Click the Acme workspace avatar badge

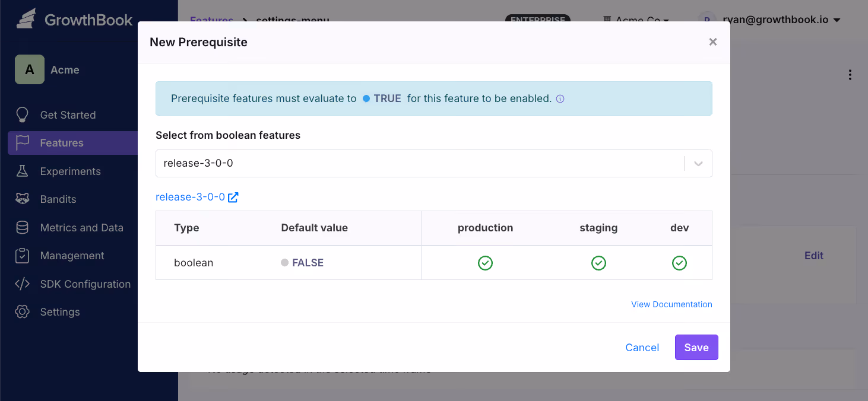pyautogui.click(x=29, y=69)
